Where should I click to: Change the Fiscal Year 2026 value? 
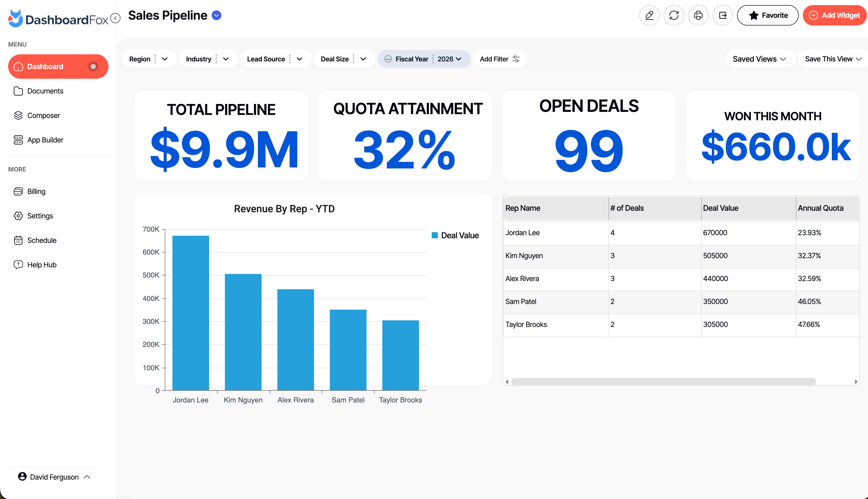(449, 59)
